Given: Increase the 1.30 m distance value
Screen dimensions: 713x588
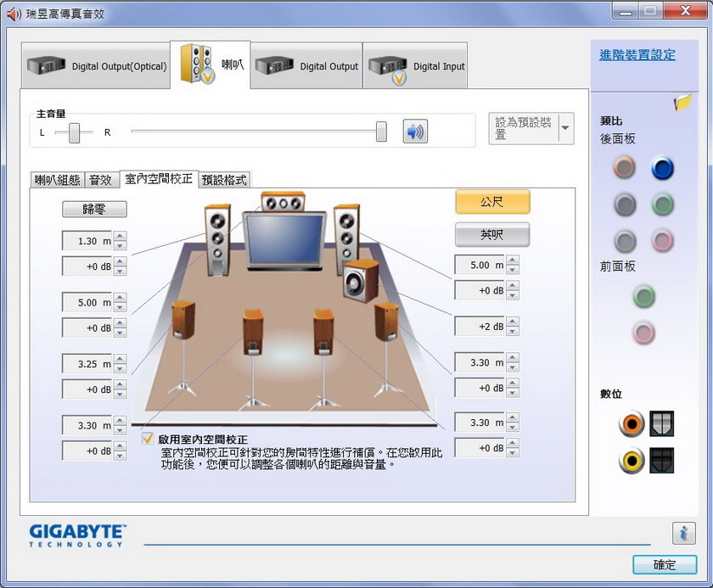Looking at the screenshot, I should click(x=120, y=236).
